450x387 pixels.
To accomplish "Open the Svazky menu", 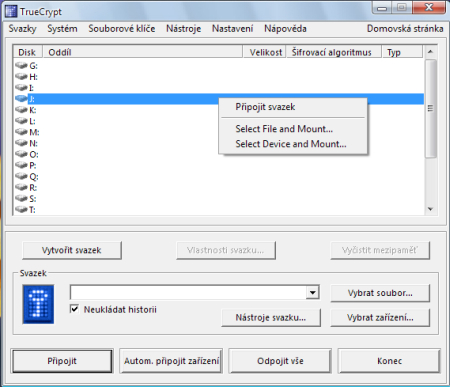I will click(x=22, y=29).
